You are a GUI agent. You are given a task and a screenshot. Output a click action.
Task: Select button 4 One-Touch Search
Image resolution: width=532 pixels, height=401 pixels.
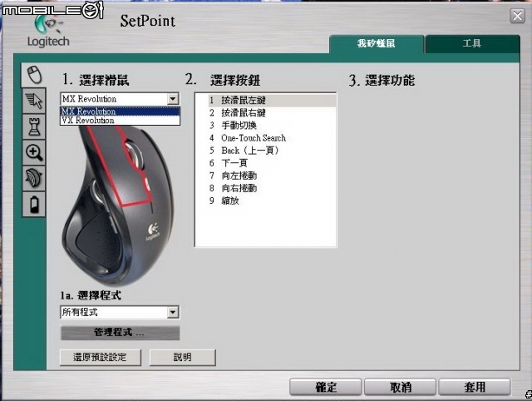tap(272, 138)
